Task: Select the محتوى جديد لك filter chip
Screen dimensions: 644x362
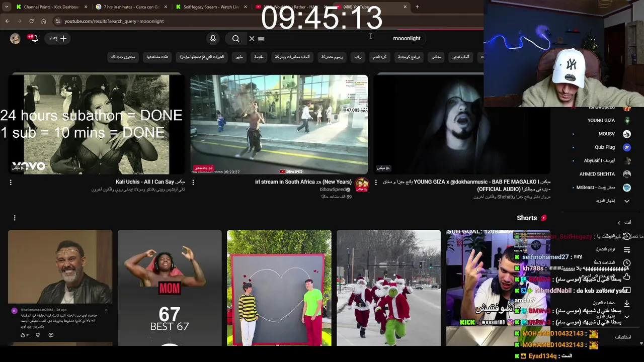Action: (x=123, y=57)
